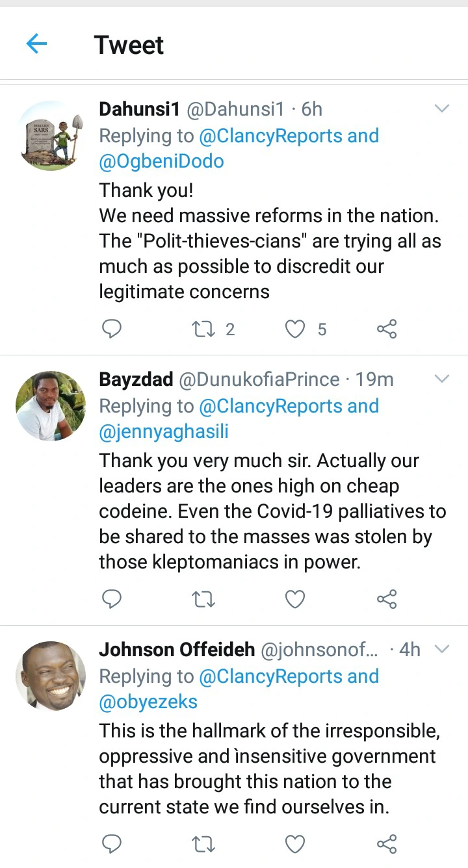
Task: Tap the back arrow icon
Action: pyautogui.click(x=36, y=44)
